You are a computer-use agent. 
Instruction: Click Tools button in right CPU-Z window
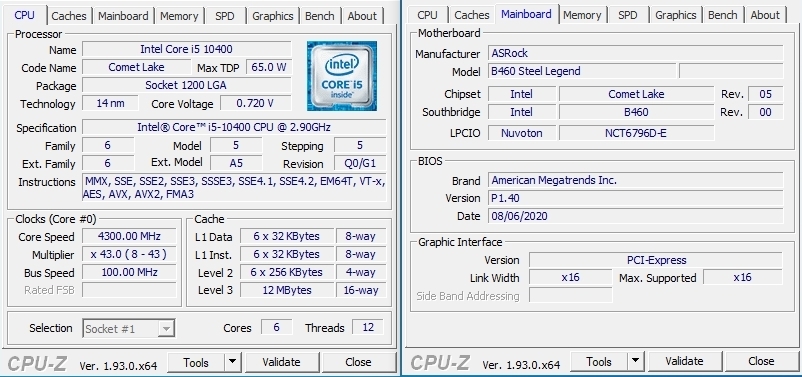[x=599, y=361]
